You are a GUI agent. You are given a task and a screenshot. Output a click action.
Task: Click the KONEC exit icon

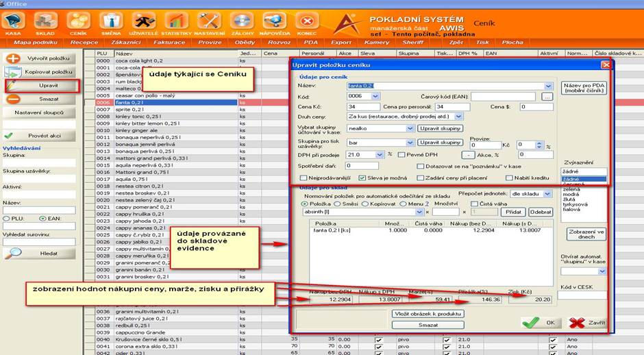click(307, 21)
